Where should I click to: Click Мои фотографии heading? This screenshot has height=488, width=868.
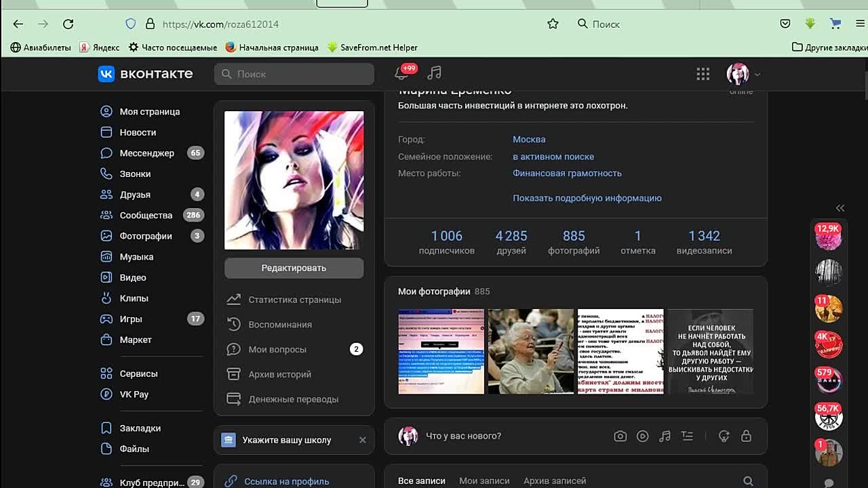pyautogui.click(x=434, y=291)
